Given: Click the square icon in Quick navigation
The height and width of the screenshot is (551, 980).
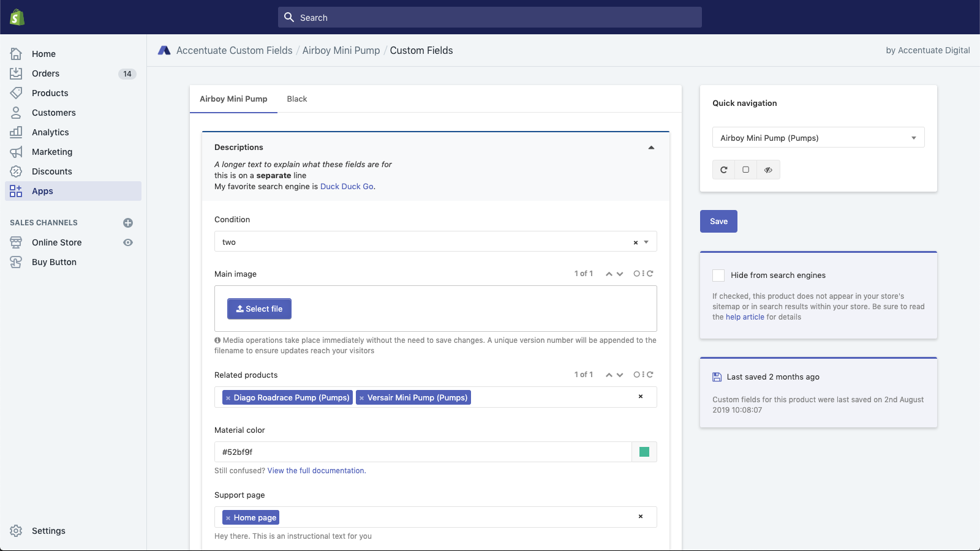Looking at the screenshot, I should coord(745,170).
